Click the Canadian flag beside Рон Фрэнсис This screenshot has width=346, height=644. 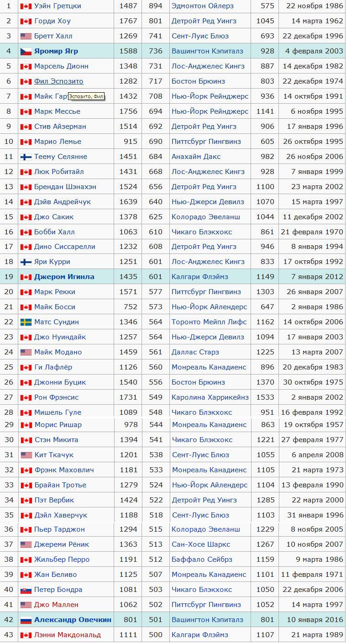click(26, 397)
